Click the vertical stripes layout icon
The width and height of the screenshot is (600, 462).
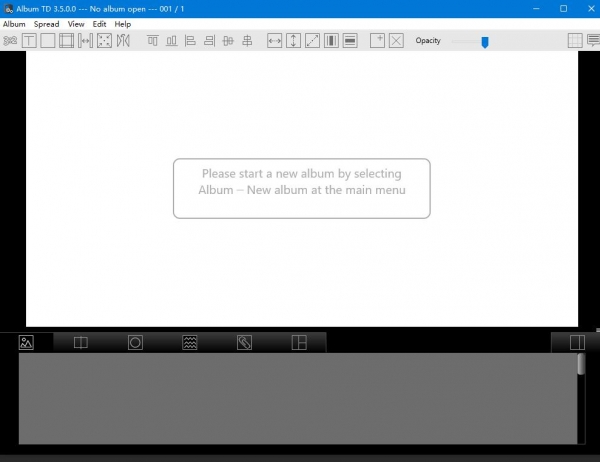click(x=331, y=41)
